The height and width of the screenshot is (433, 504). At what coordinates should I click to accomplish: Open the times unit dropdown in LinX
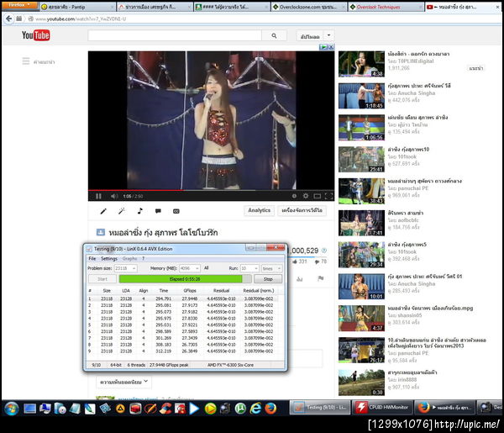pos(271,268)
